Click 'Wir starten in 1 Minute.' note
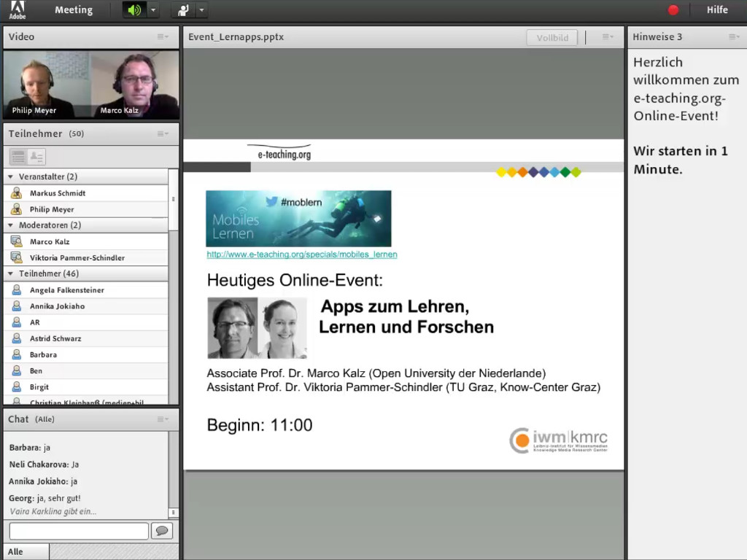This screenshot has height=560, width=747. coord(681,160)
